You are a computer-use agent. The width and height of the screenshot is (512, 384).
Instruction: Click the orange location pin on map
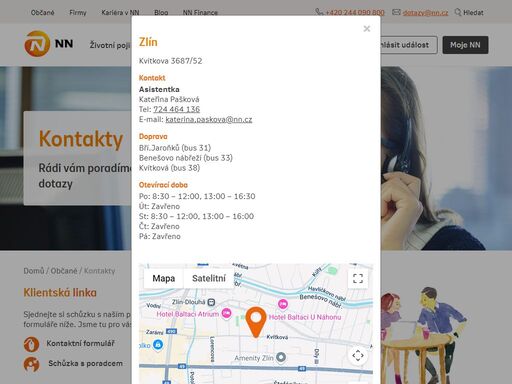point(256,322)
